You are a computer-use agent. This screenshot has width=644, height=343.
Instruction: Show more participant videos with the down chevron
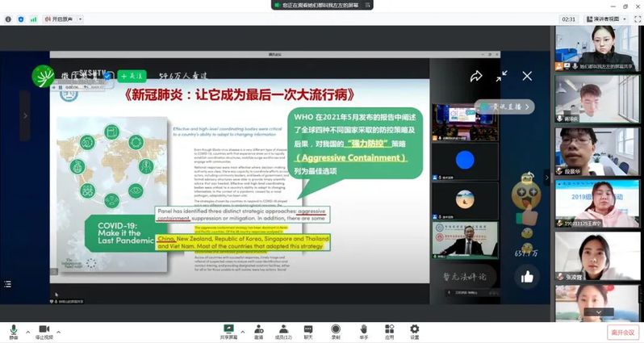pos(599,312)
